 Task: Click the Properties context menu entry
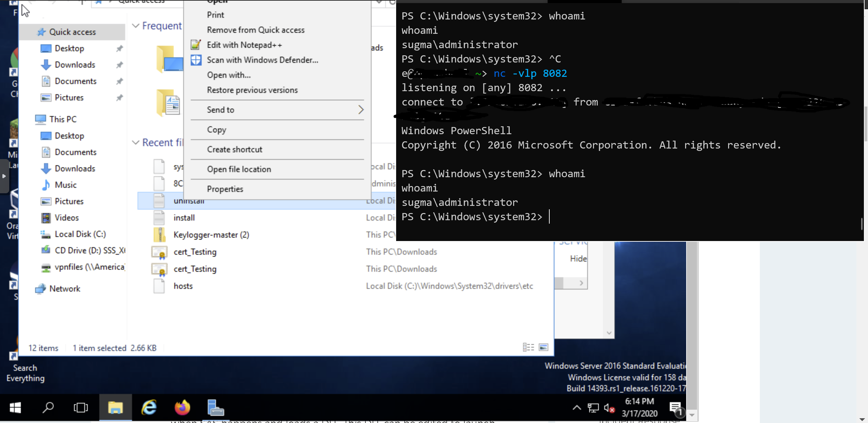tap(225, 189)
